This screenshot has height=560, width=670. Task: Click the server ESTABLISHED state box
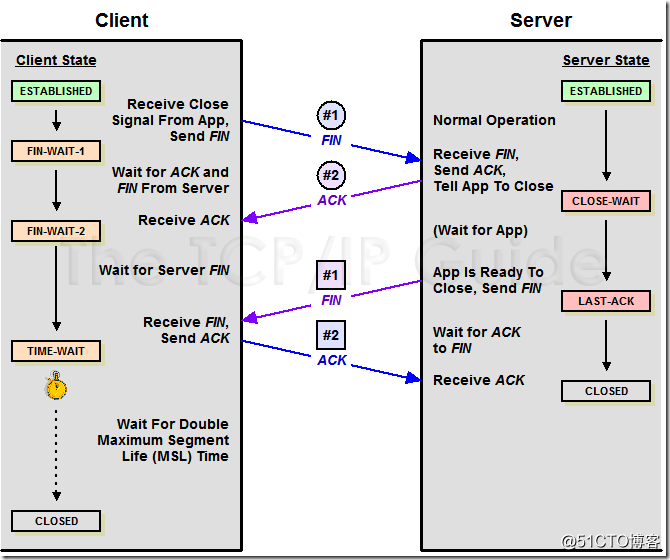click(606, 91)
